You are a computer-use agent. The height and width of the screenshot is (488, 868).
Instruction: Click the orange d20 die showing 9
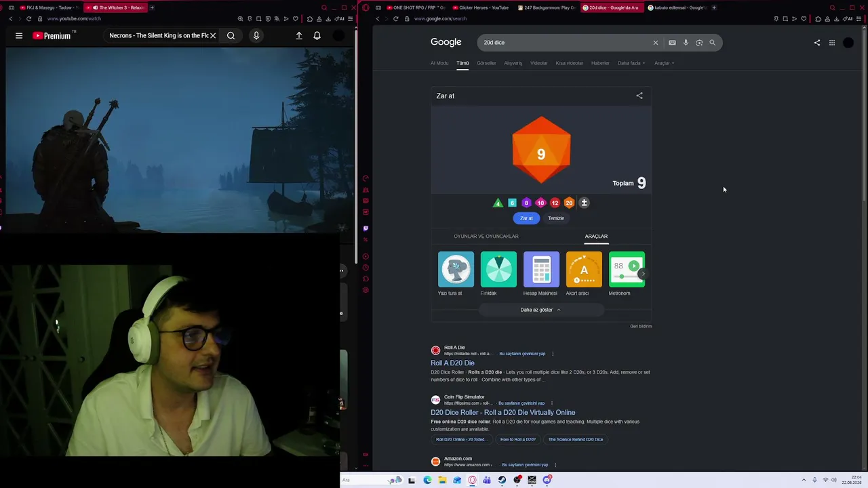tap(541, 150)
